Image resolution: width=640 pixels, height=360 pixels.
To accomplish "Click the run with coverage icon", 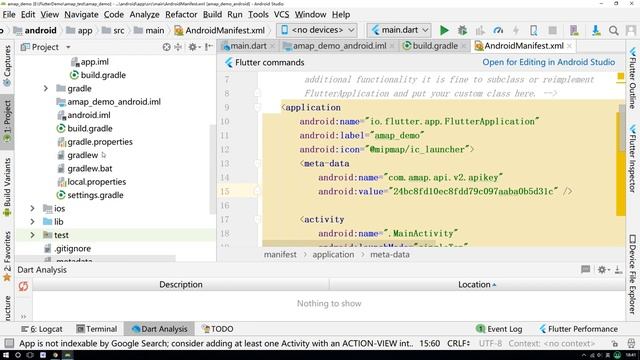I will pyautogui.click(x=480, y=30).
